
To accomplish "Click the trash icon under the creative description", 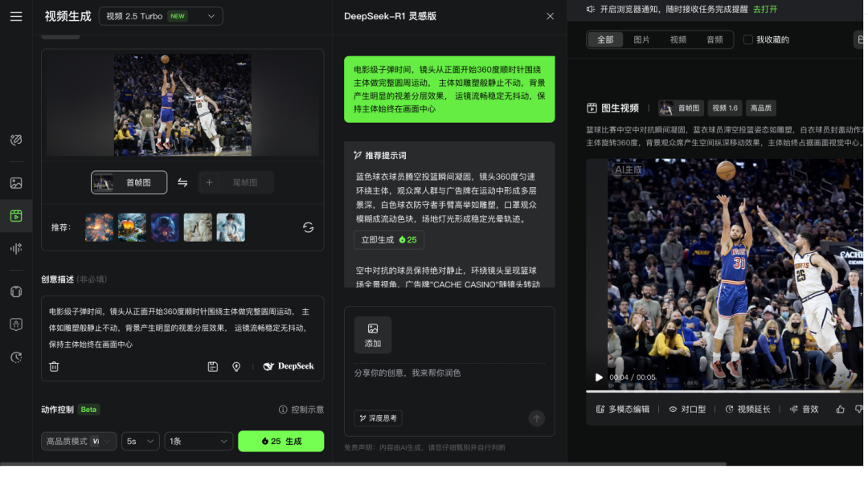I will tap(54, 366).
